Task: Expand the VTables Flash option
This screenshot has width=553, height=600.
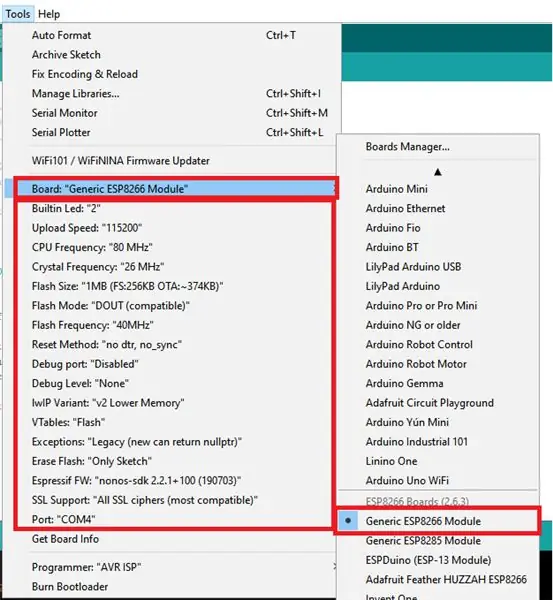Action: pyautogui.click(x=172, y=422)
